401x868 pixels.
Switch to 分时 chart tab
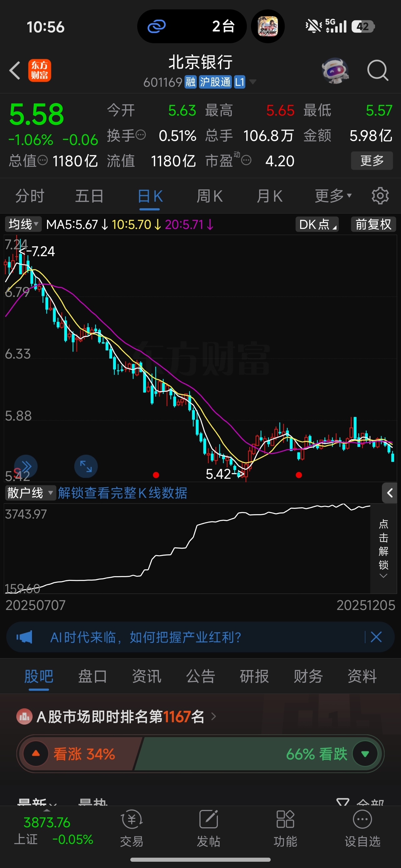tap(30, 196)
